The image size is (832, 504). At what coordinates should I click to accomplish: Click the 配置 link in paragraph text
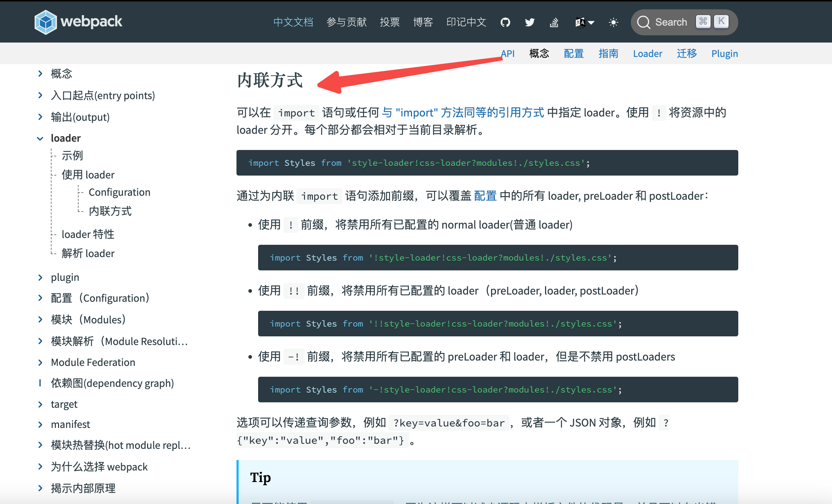(485, 196)
